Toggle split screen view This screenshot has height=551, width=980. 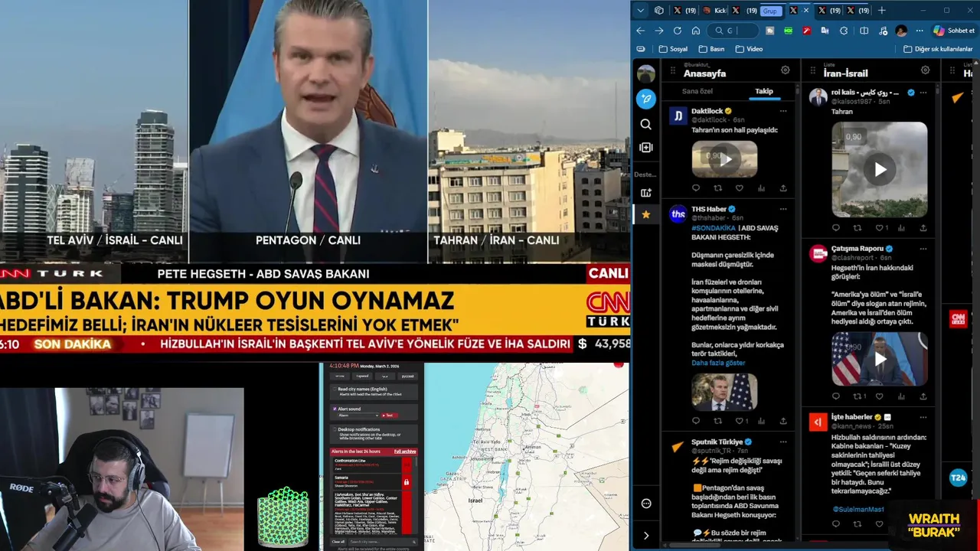(864, 31)
